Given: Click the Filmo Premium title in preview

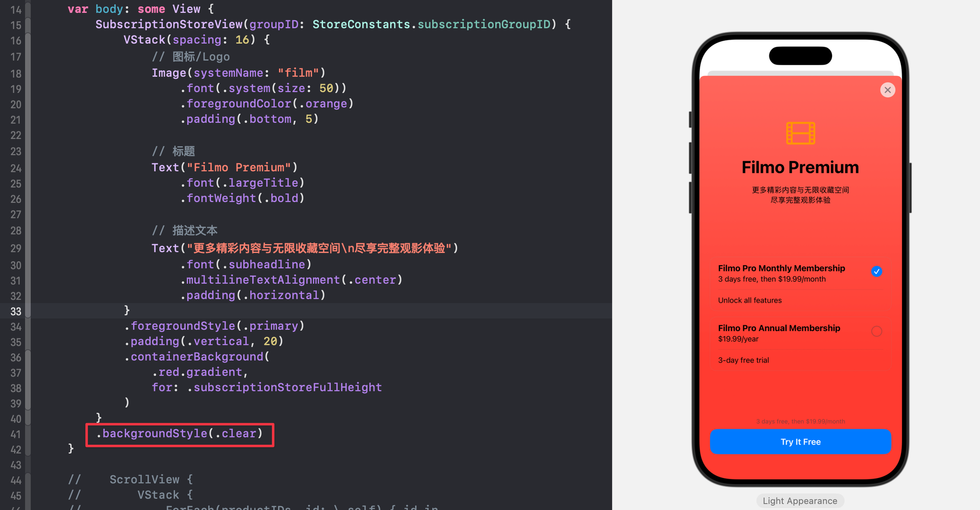Looking at the screenshot, I should coord(800,168).
